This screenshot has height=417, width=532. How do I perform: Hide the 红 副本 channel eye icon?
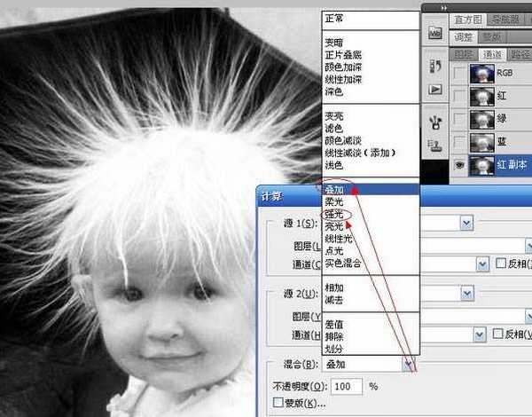tap(458, 164)
